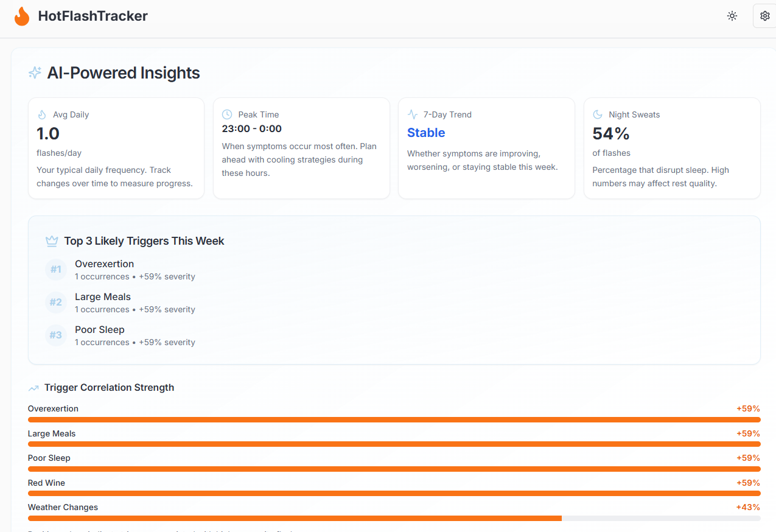Click the crown icon beside Top 3 Likely Triggers
The image size is (776, 532).
[x=52, y=241]
